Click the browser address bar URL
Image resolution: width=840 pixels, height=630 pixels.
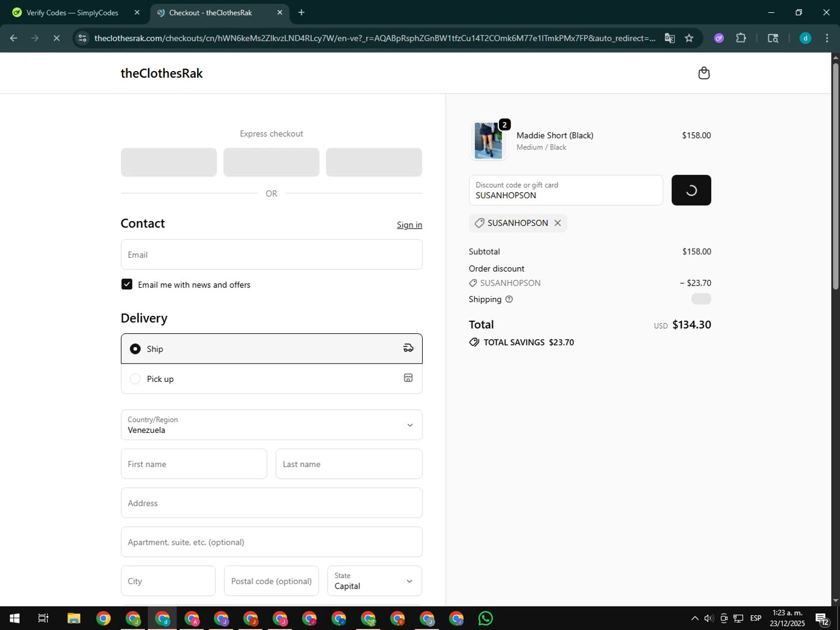[x=375, y=38]
